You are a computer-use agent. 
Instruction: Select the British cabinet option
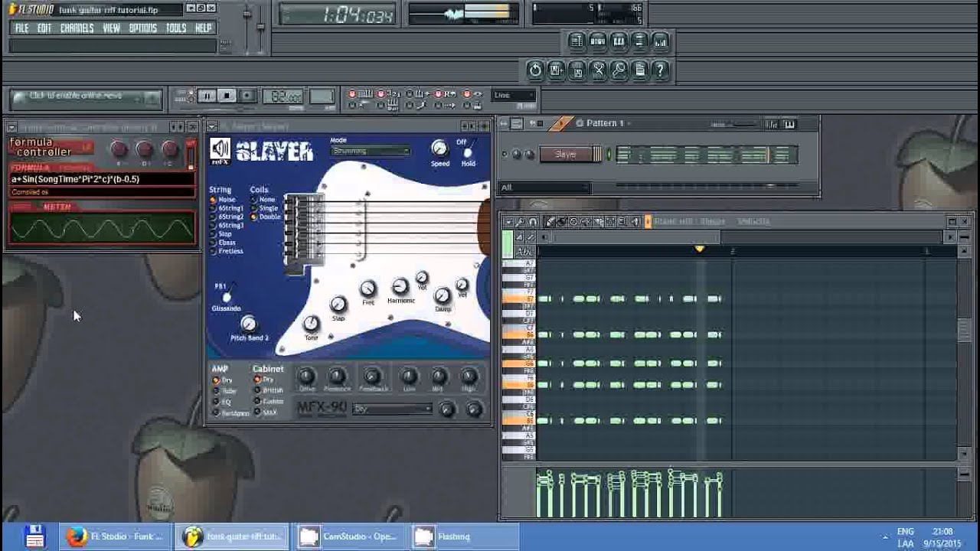pos(269,390)
